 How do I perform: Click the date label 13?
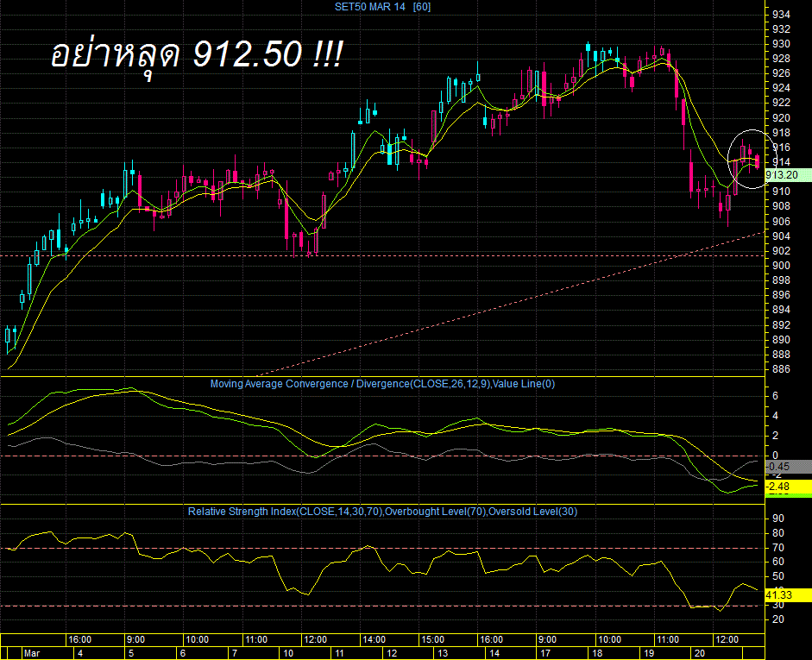(x=443, y=653)
